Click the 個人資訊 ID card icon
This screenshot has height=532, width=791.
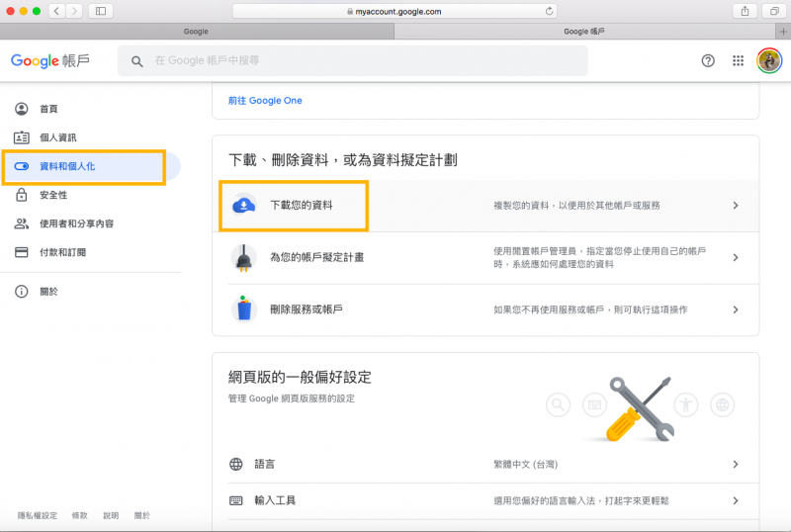pos(21,137)
